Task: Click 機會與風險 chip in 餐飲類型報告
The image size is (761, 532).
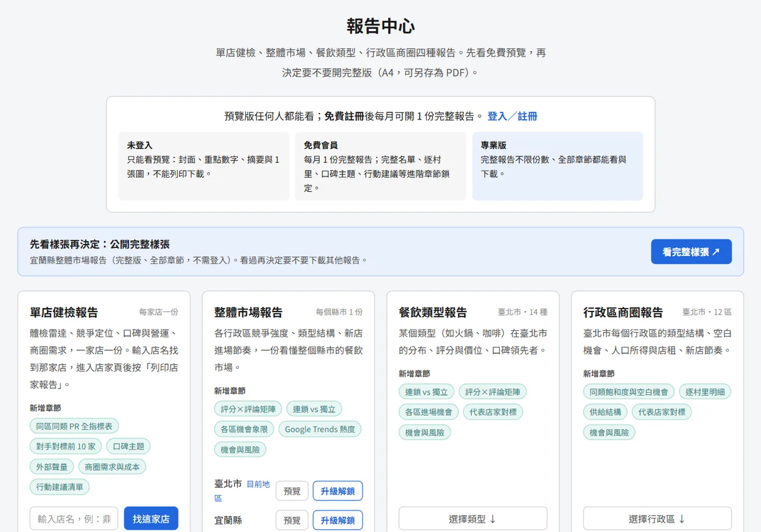Action: click(x=425, y=433)
